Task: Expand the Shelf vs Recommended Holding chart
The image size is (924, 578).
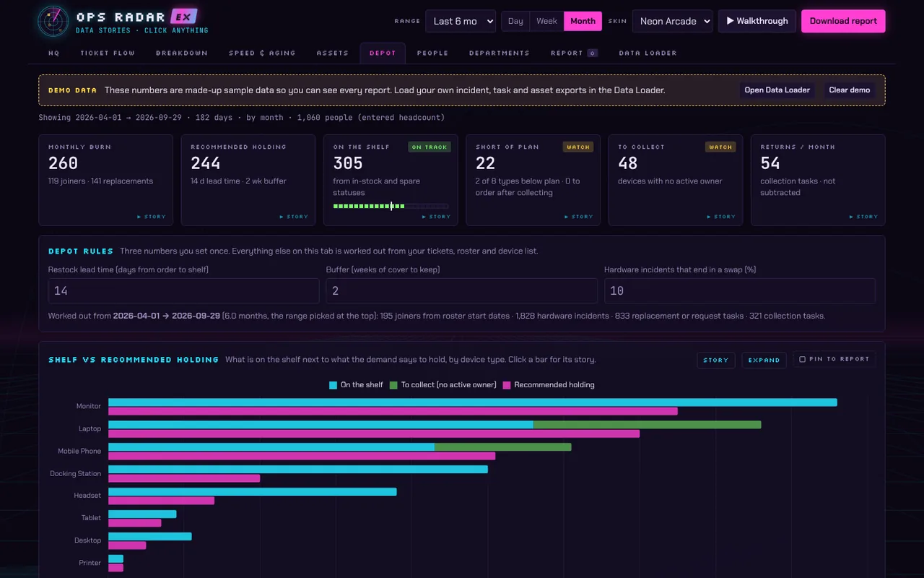Action: pyautogui.click(x=764, y=360)
